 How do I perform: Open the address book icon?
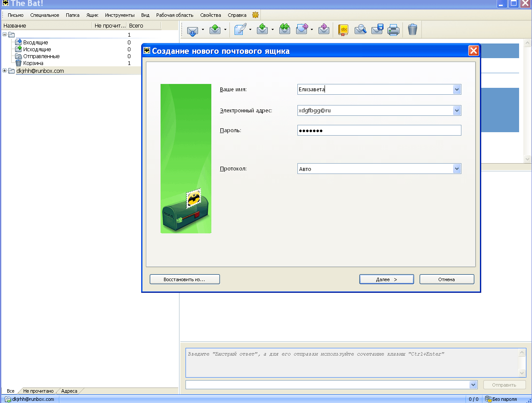[343, 30]
